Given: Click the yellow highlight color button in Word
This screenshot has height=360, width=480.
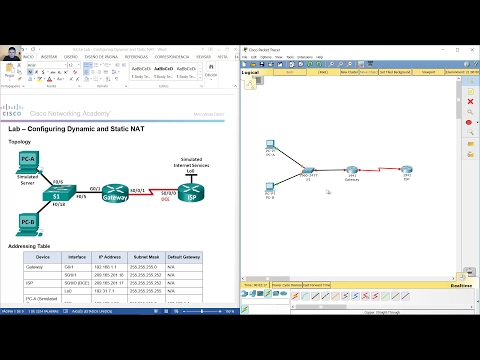Looking at the screenshot, I should click(x=40, y=79).
